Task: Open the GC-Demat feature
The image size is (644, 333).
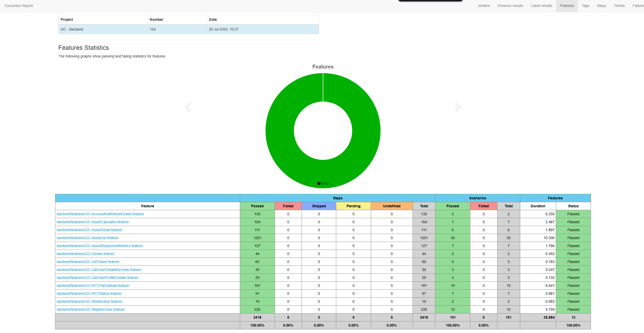Action: tap(85, 254)
